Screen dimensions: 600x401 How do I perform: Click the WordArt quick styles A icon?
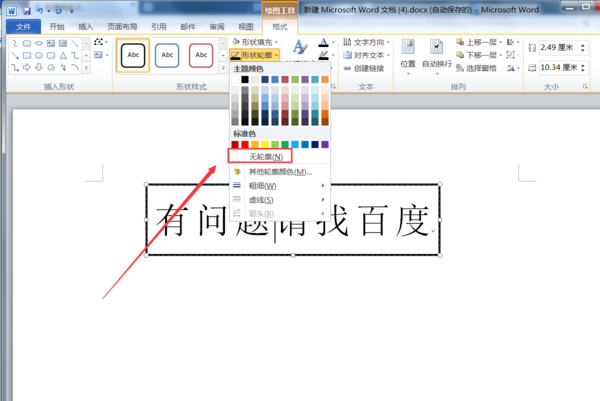pyautogui.click(x=300, y=47)
